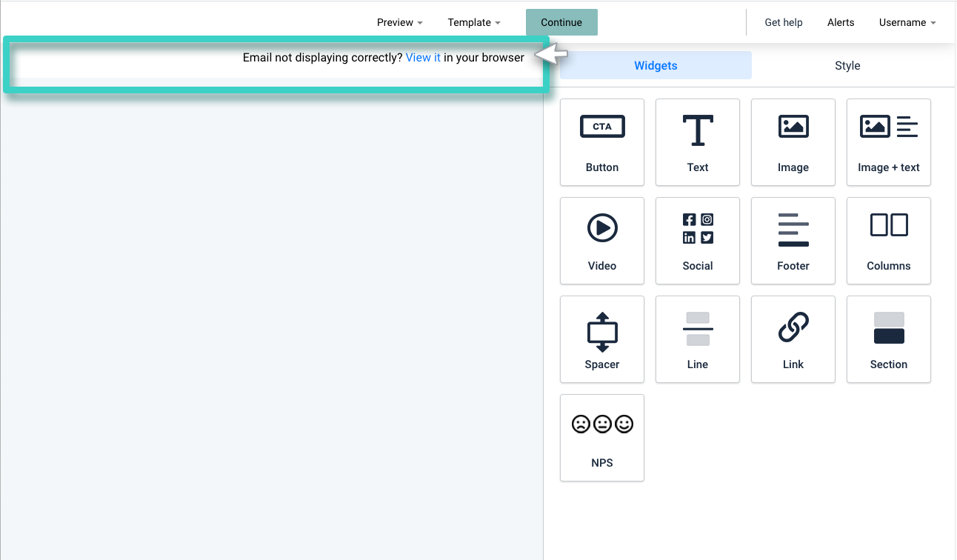Image resolution: width=957 pixels, height=560 pixels.
Task: Add the Spacer widget
Action: coord(602,339)
